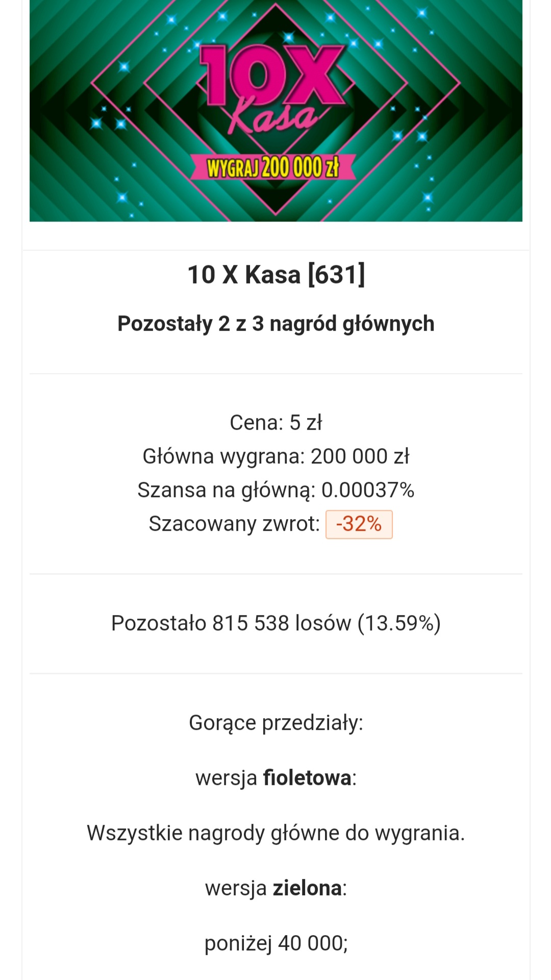Click the 10 X Kasa heading name
The width and height of the screenshot is (551, 980).
(x=244, y=275)
